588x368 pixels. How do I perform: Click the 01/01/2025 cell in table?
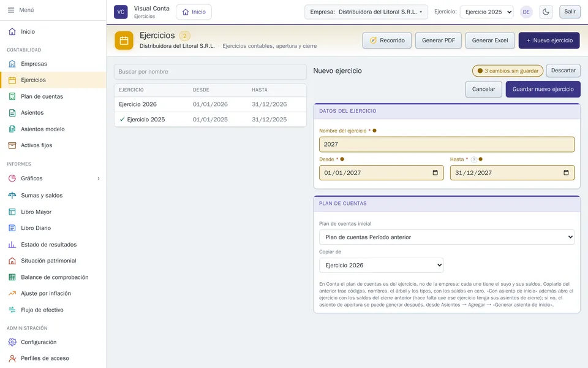(210, 120)
